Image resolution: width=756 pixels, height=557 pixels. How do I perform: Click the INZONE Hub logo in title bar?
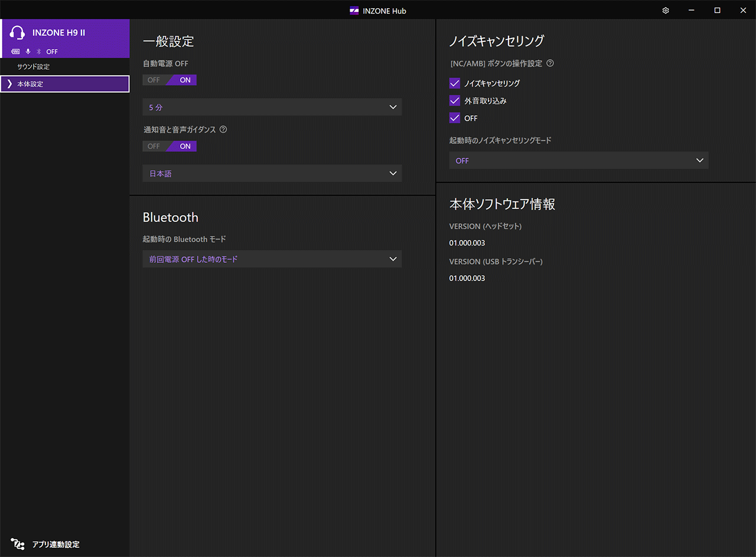354,11
